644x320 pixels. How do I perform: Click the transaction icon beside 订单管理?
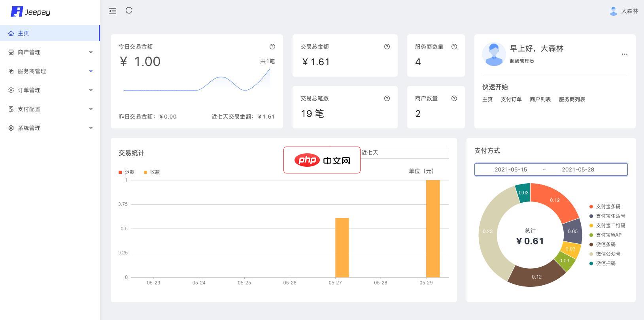click(x=11, y=90)
